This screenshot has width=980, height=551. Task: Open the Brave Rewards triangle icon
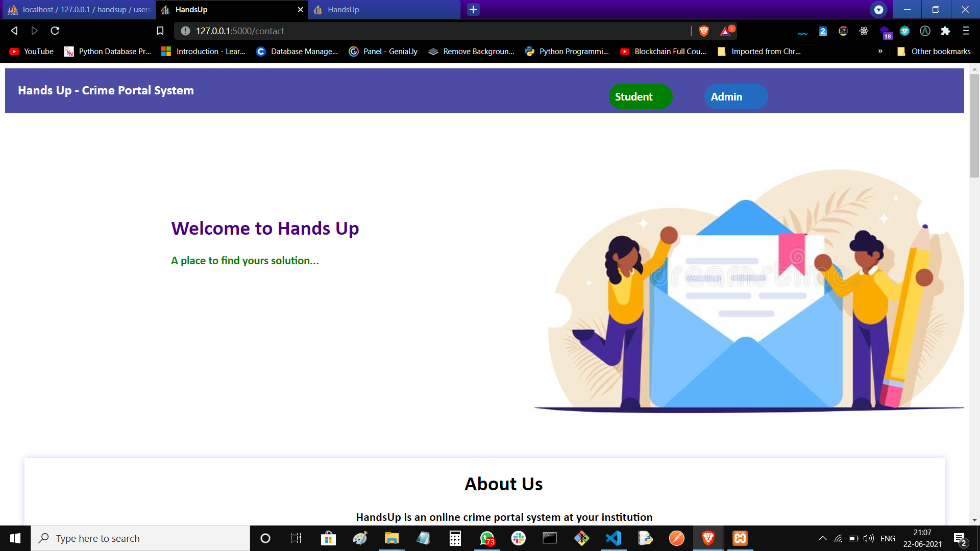coord(726,31)
